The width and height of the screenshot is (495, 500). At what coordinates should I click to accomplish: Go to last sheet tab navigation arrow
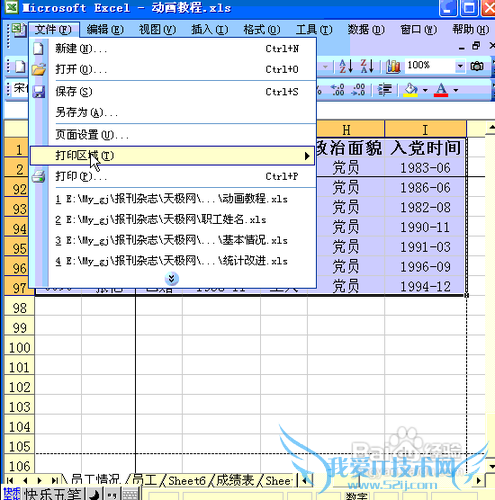coord(55,480)
